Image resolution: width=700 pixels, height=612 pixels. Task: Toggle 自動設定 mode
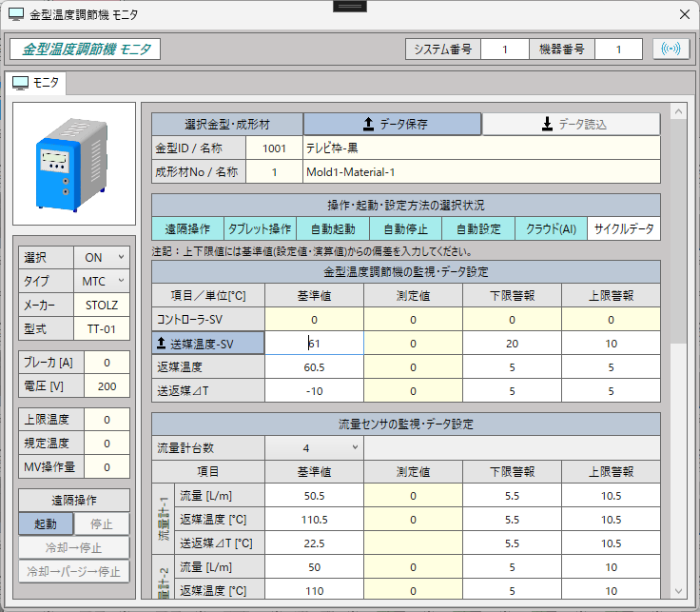[x=478, y=229]
